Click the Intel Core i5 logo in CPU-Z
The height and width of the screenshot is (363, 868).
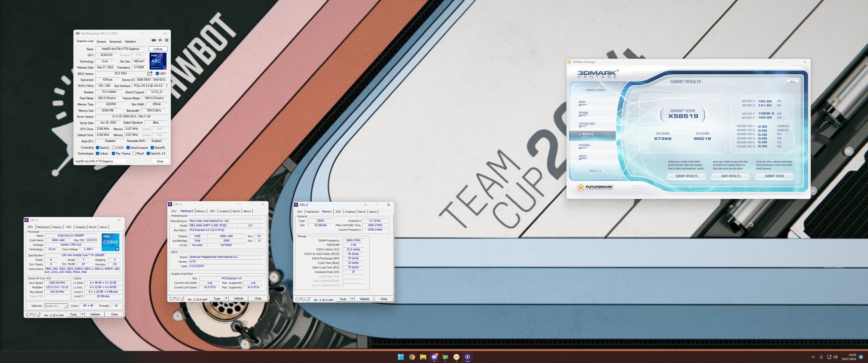(111, 242)
